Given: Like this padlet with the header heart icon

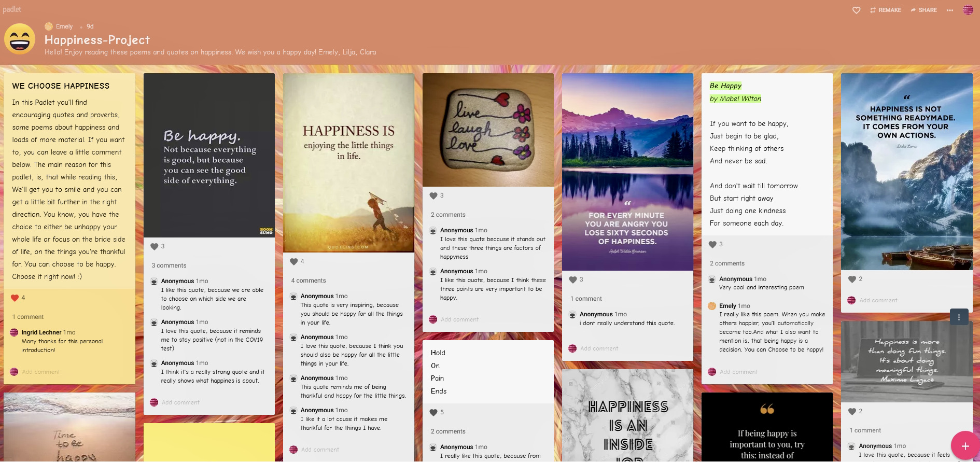Looking at the screenshot, I should coord(856,10).
